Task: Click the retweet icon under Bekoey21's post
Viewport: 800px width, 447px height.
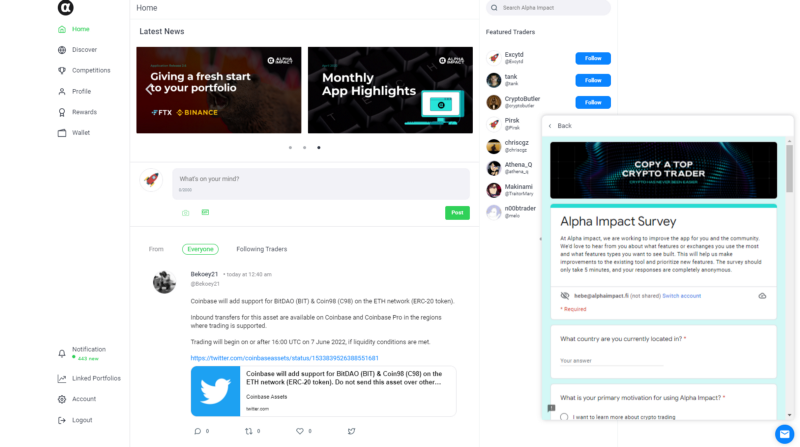Action: (248, 431)
